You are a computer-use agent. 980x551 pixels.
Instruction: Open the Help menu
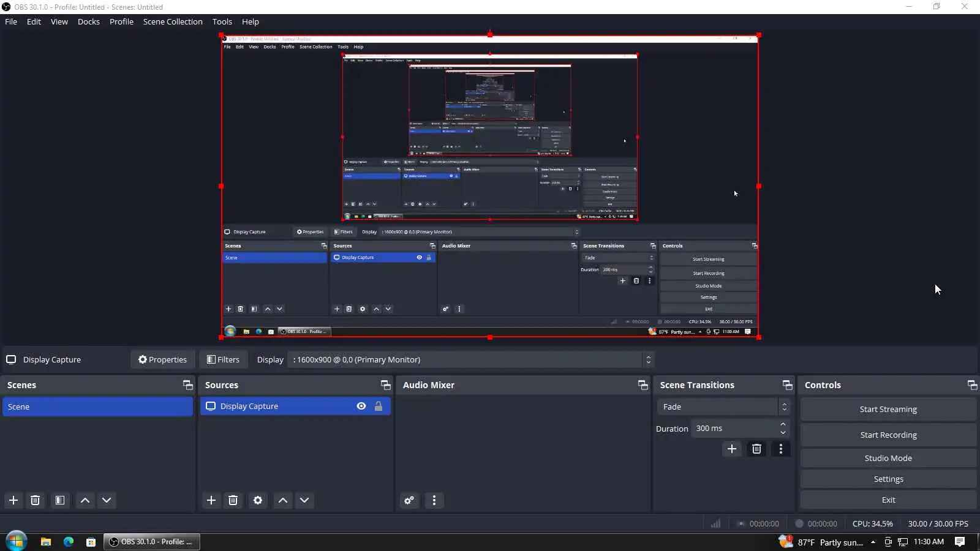[251, 21]
